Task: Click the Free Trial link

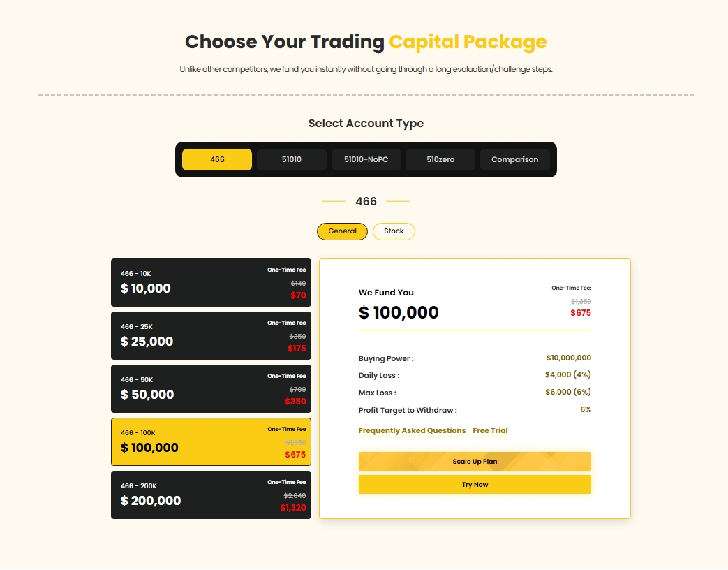Action: point(490,430)
